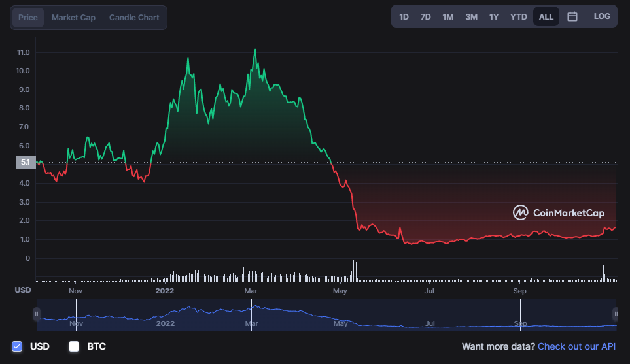
Task: Select the 1D time range
Action: pyautogui.click(x=404, y=17)
